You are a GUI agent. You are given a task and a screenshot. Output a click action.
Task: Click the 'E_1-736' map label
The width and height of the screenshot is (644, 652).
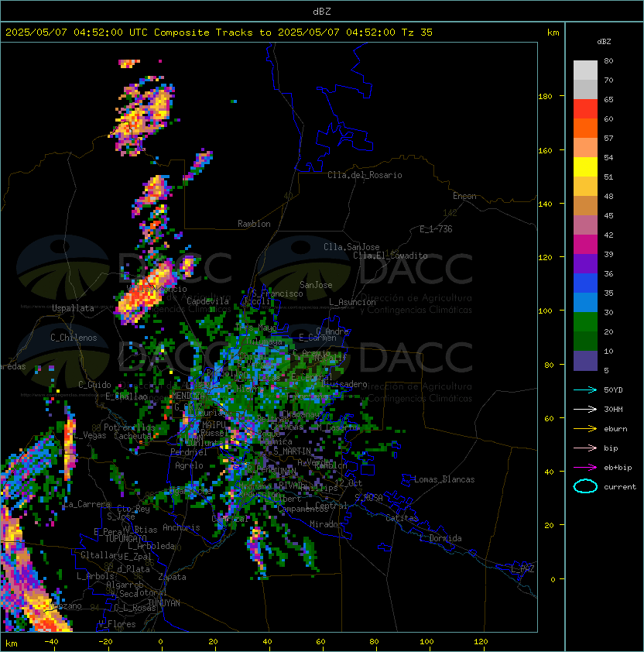pos(436,229)
